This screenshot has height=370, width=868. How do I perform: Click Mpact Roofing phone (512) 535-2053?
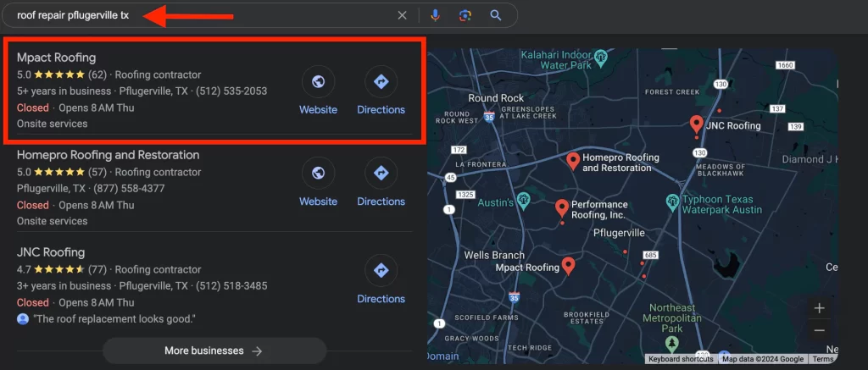231,91
